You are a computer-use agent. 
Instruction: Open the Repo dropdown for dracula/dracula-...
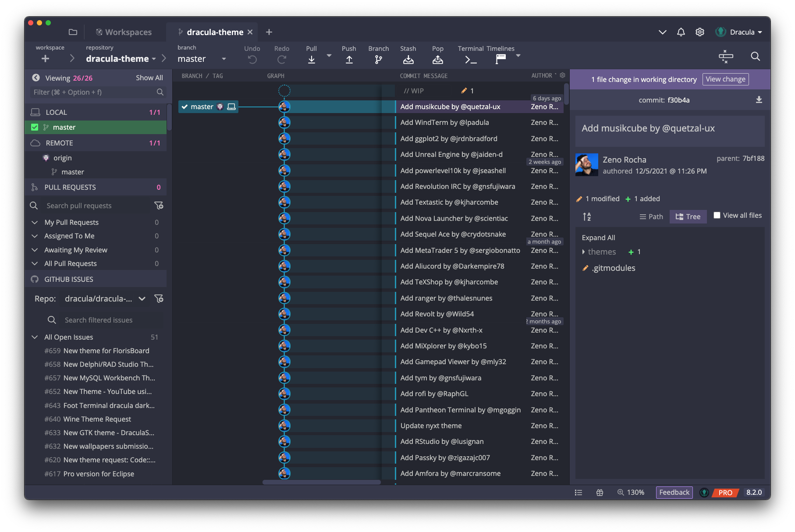[142, 298]
